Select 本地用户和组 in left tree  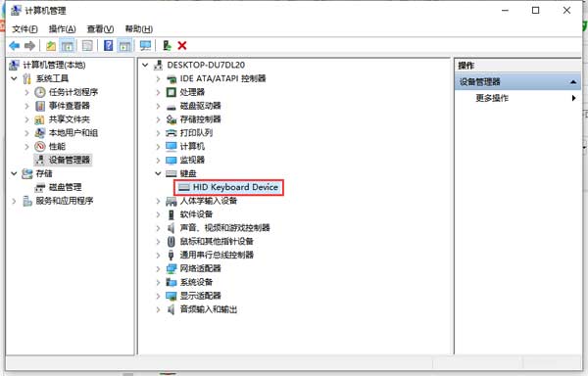pos(73,133)
